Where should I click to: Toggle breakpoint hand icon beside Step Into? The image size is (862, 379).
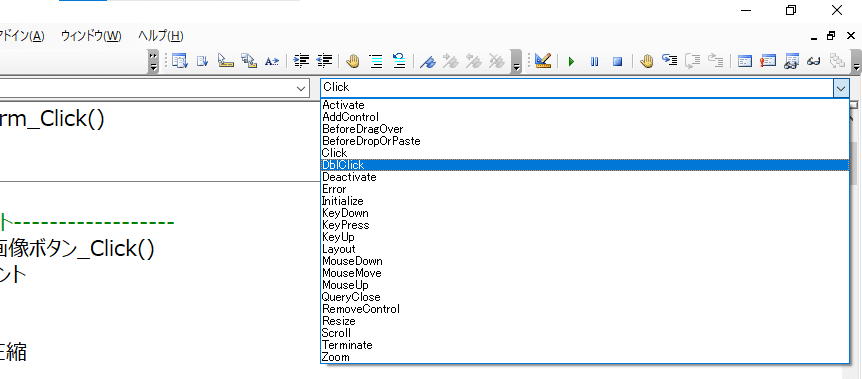coord(646,61)
